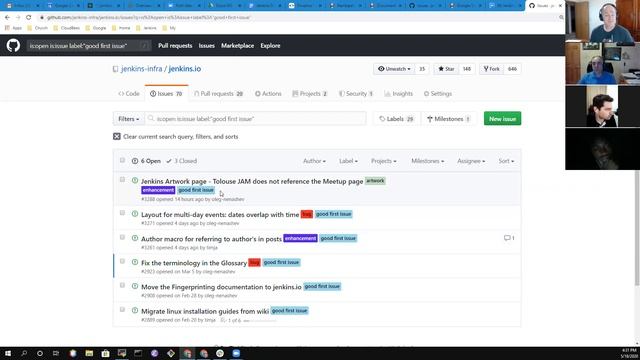Switch to the Insights tab
The width and height of the screenshot is (640, 360).
(398, 93)
